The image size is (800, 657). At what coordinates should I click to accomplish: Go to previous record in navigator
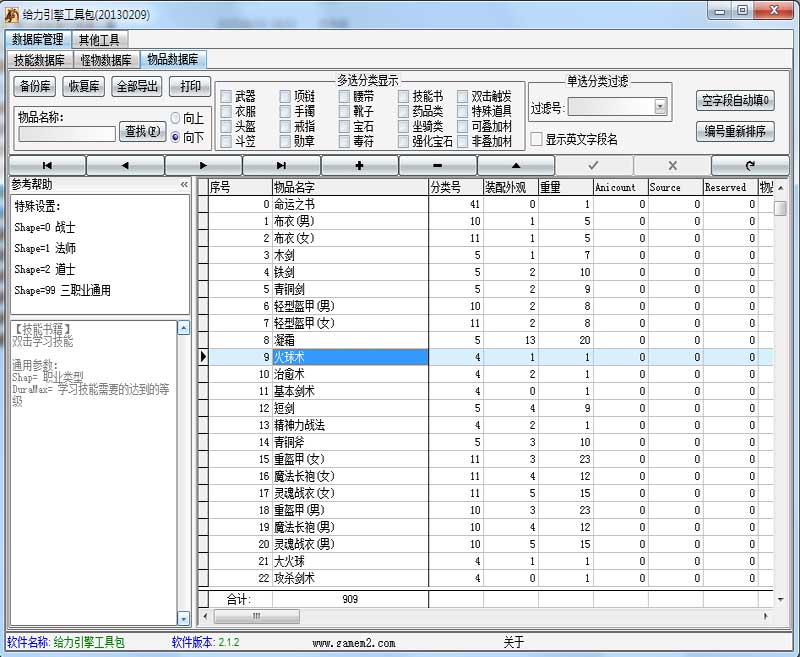125,165
